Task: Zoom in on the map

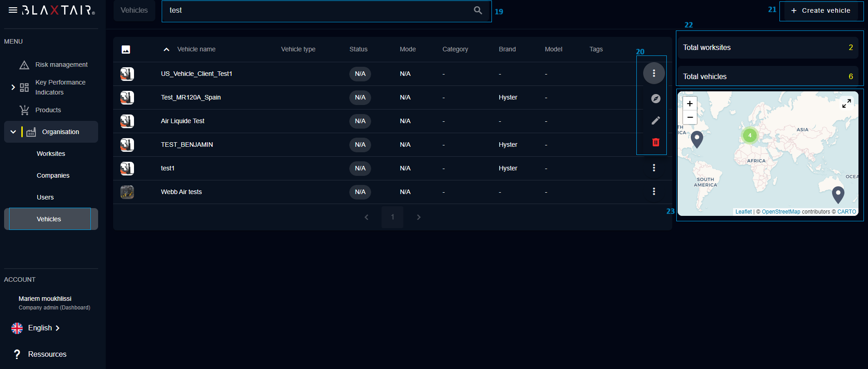Action: pyautogui.click(x=689, y=104)
